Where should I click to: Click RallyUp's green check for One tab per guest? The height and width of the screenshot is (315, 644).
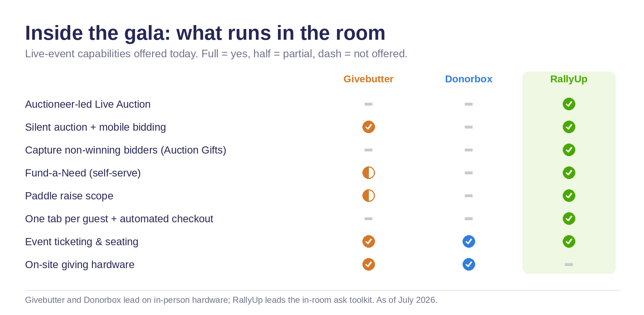(569, 219)
